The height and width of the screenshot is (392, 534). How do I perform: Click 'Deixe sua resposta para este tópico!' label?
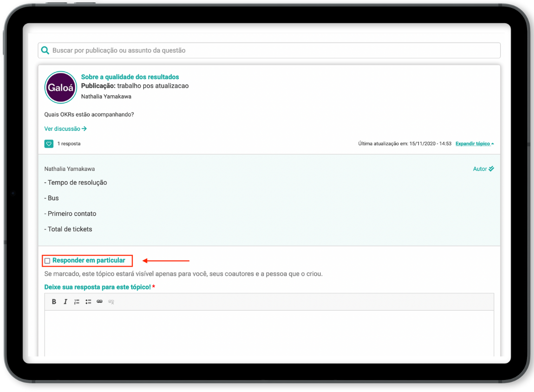[x=98, y=287]
